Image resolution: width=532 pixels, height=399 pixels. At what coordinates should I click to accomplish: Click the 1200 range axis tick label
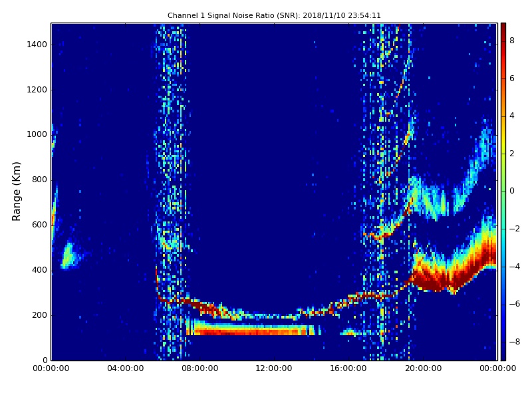[37, 90]
